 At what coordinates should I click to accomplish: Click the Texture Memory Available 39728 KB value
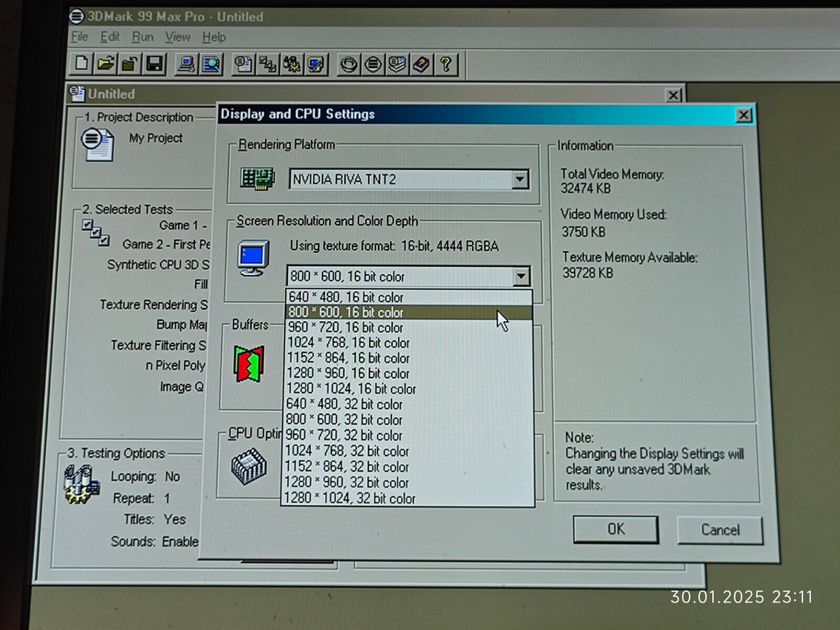point(588,273)
